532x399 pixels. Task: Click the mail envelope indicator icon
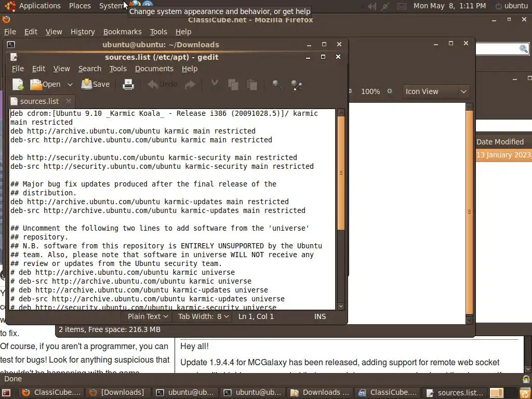[x=402, y=6]
